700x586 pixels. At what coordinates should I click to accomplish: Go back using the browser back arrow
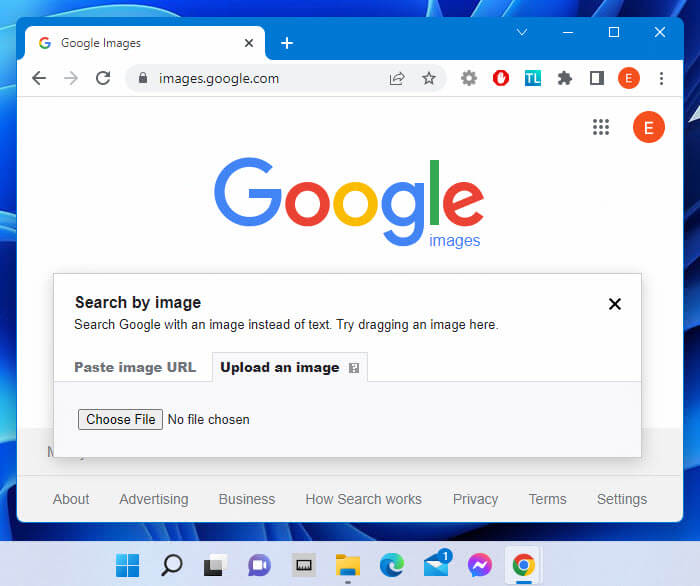click(x=39, y=78)
